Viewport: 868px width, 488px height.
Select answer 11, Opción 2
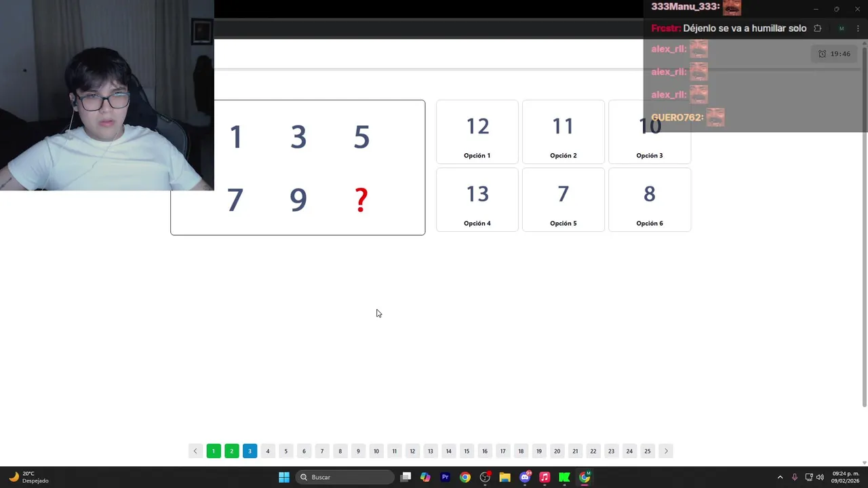[x=564, y=132]
